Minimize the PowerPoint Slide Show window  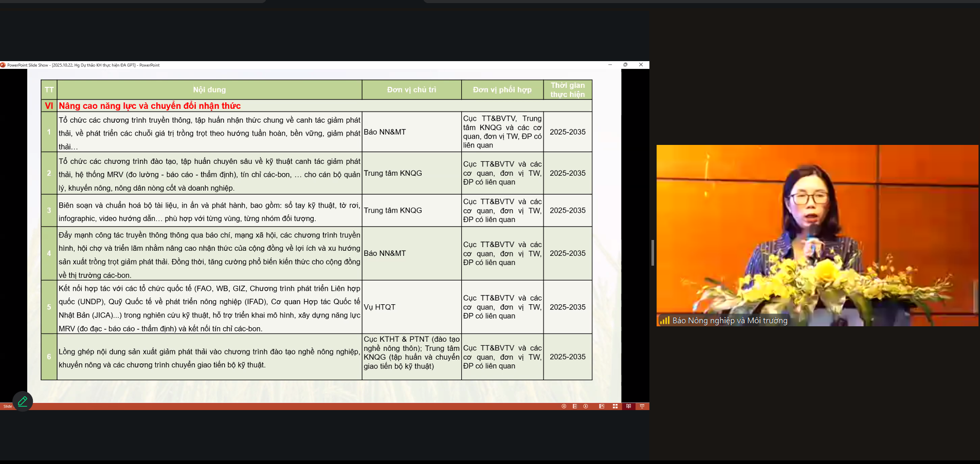tap(610, 65)
